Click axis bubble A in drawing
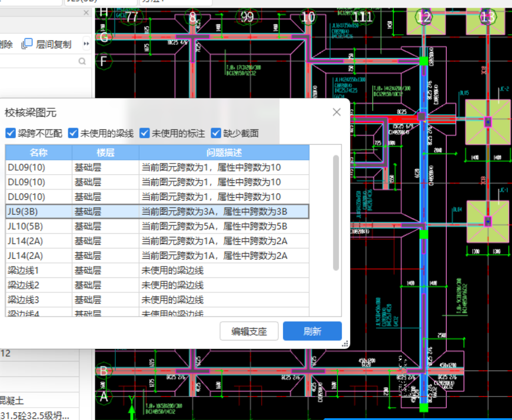512x420 pixels. (x=104, y=397)
